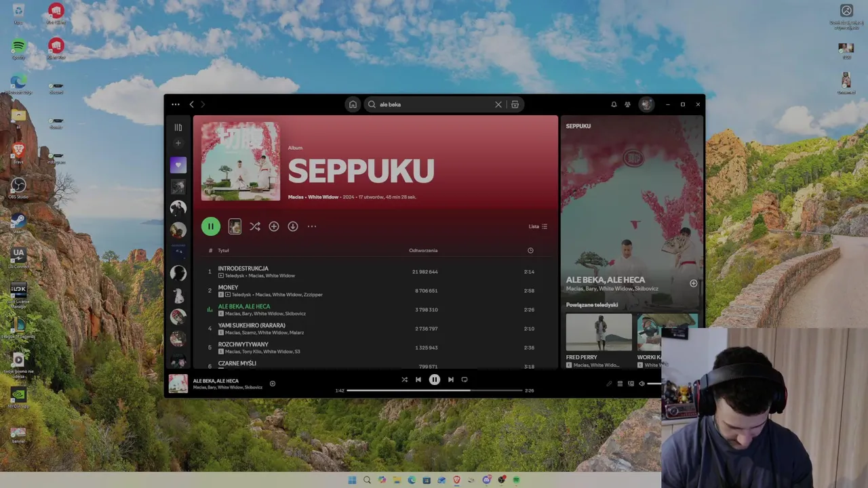Download the SEPPUKU album
868x488 pixels.
tap(293, 226)
